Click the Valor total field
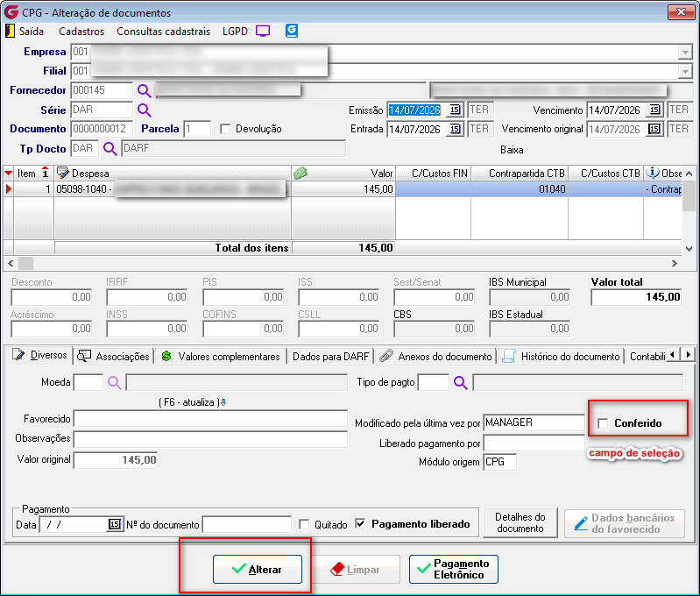 (637, 297)
